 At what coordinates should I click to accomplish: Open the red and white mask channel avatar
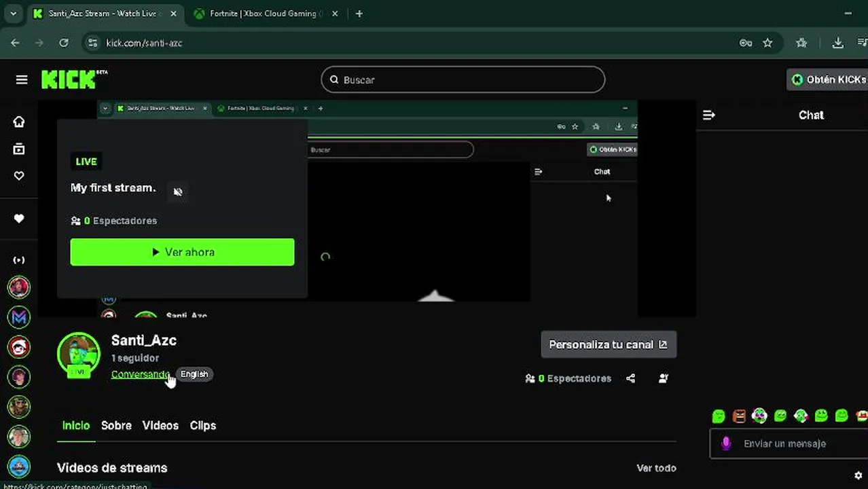coord(19,347)
